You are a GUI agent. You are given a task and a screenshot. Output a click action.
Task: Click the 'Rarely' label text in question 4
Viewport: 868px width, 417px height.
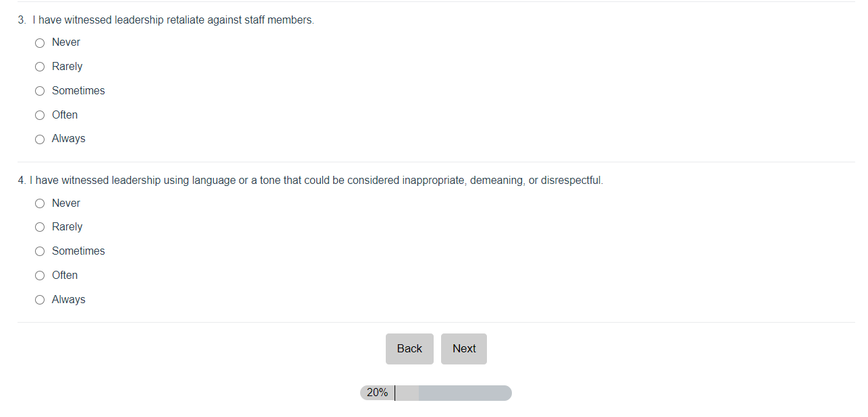pos(67,227)
